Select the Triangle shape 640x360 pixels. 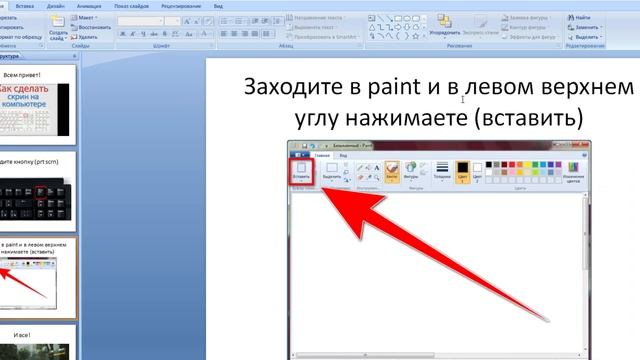372,27
